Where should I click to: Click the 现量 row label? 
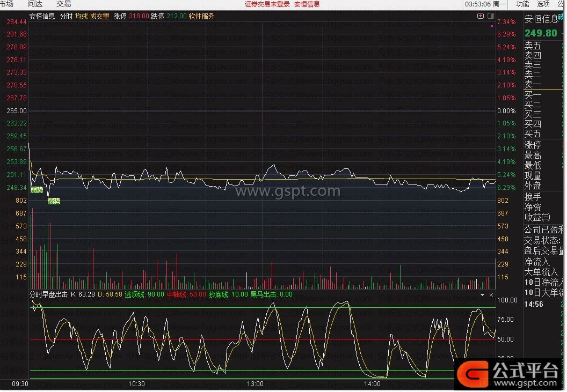[533, 176]
